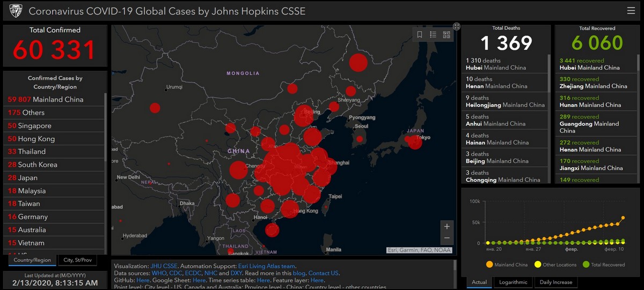The image size is (644, 290).
Task: Select the 175 Others row
Action: click(54, 113)
